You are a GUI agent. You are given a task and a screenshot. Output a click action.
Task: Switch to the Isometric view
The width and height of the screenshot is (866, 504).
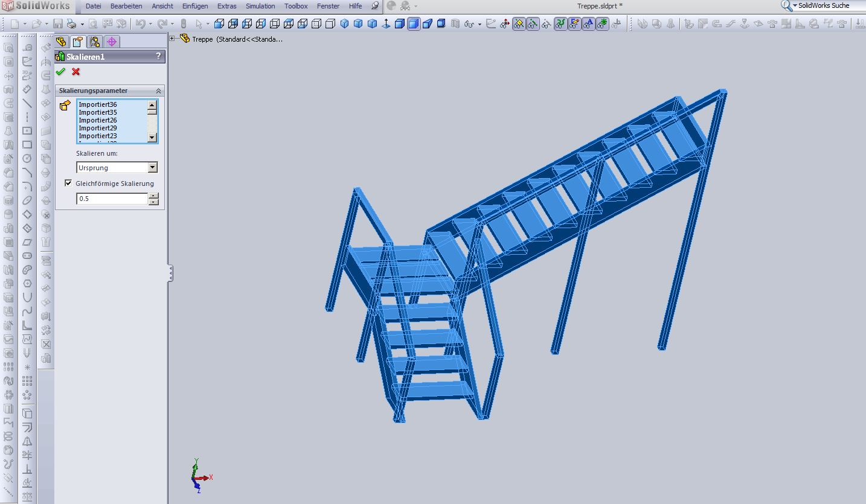pyautogui.click(x=344, y=24)
